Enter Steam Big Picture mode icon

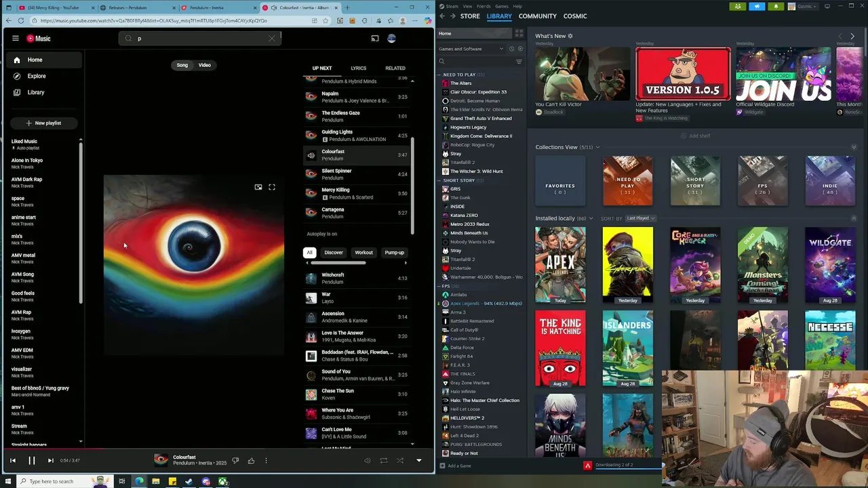tap(827, 6)
